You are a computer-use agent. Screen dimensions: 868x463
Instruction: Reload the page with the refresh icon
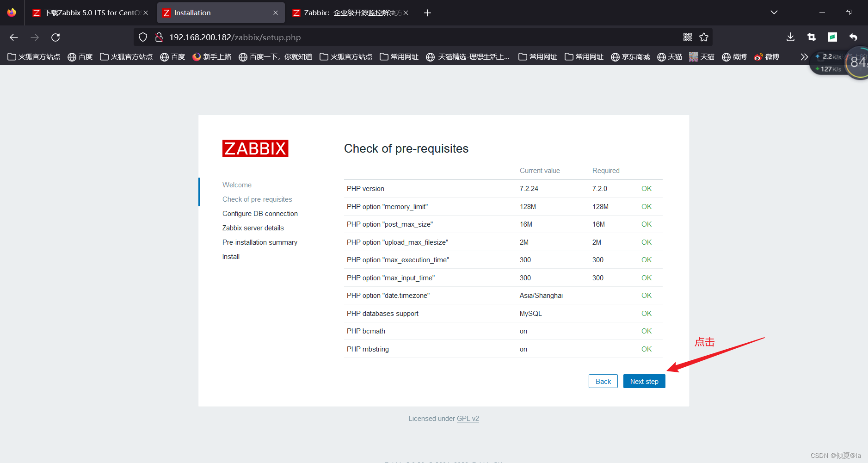pos(55,37)
